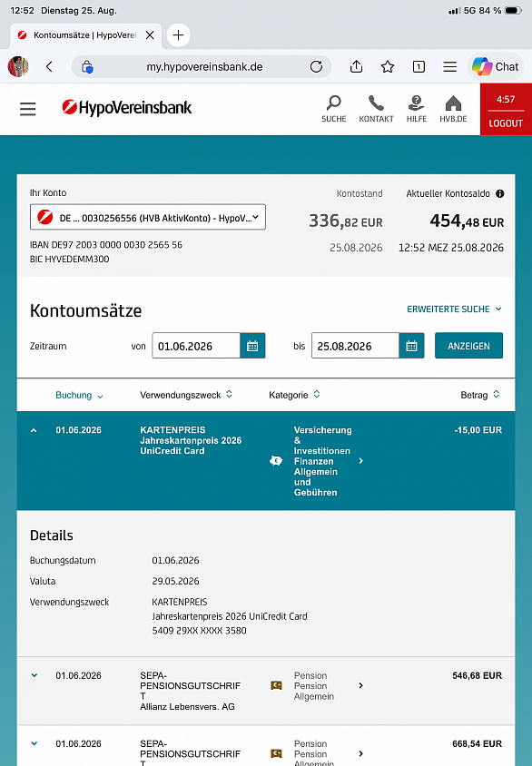Sort transactions by Betrag column
This screenshot has height=766, width=532.
click(x=480, y=394)
